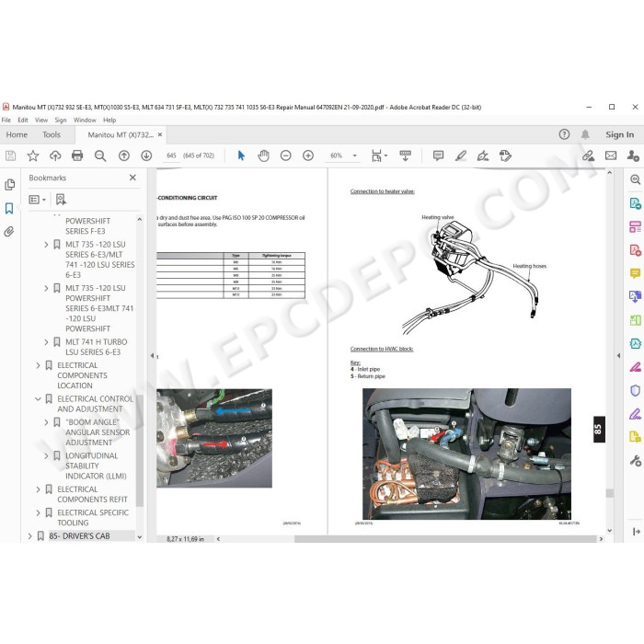Open the attachments paperclip panel
Viewport: 644px width, 644px height.
click(9, 232)
